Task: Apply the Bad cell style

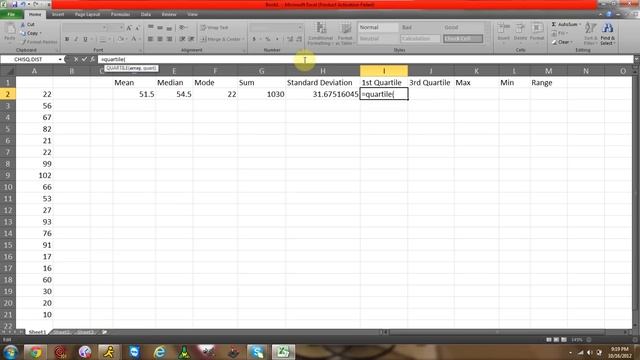Action: tap(420, 27)
